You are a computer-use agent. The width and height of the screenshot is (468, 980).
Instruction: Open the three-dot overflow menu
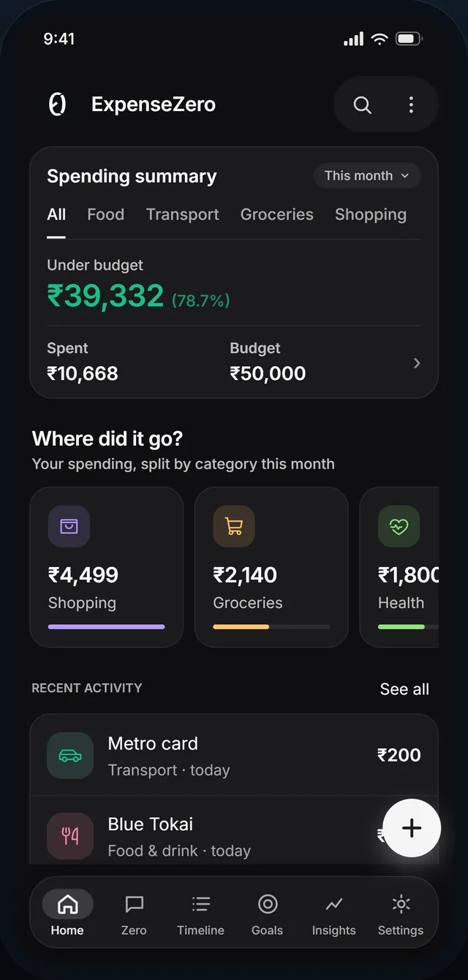point(411,105)
